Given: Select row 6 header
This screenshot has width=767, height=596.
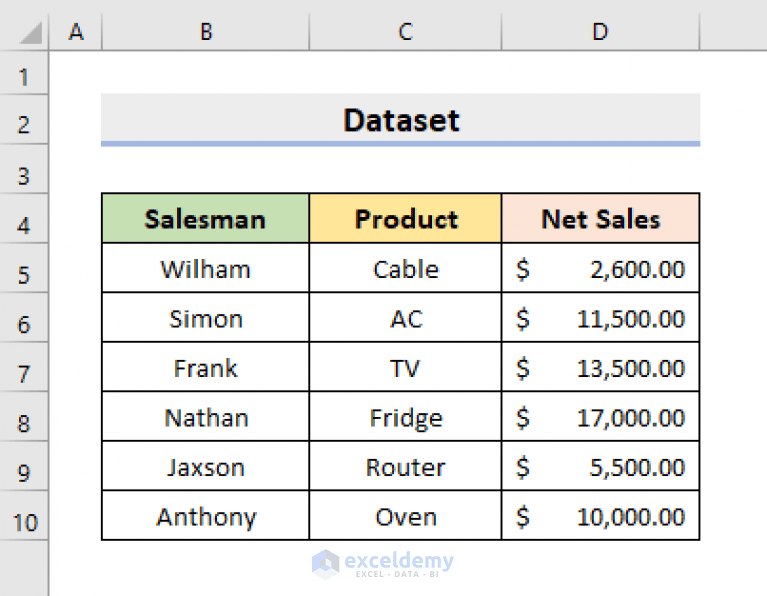Looking at the screenshot, I should pos(24,318).
